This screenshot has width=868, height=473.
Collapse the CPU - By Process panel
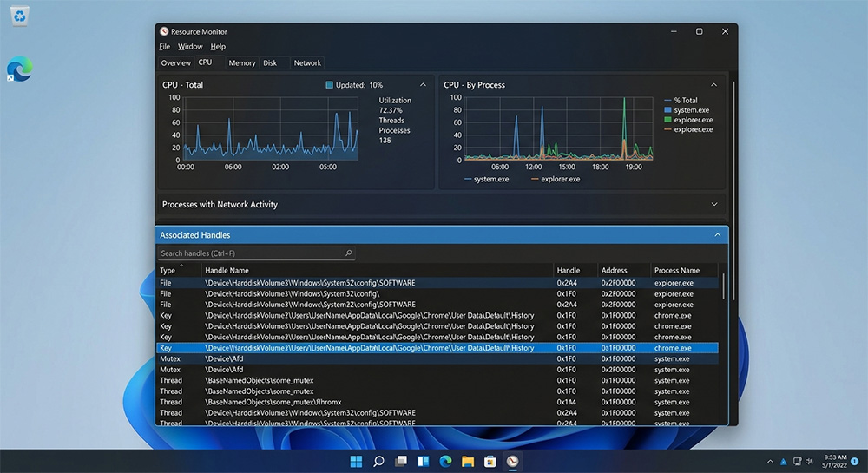pos(714,85)
